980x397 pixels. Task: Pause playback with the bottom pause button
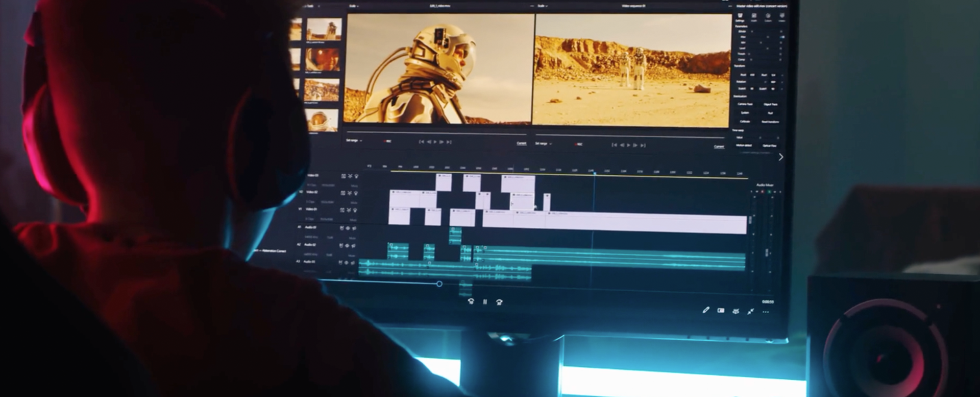coord(485,302)
